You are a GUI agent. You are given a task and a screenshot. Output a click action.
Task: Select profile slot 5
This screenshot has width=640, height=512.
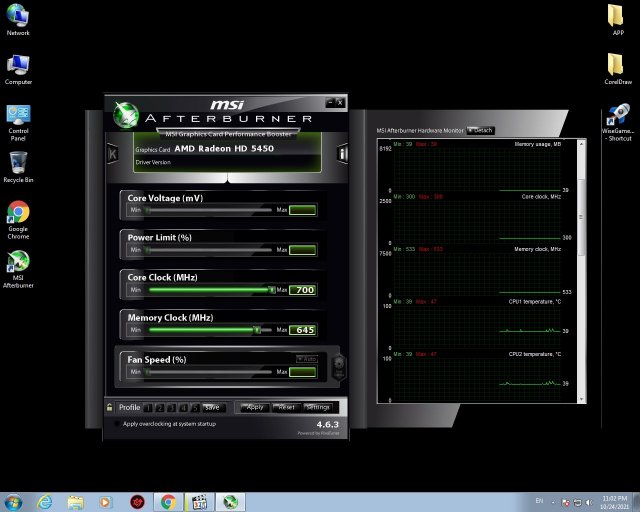[x=193, y=407]
